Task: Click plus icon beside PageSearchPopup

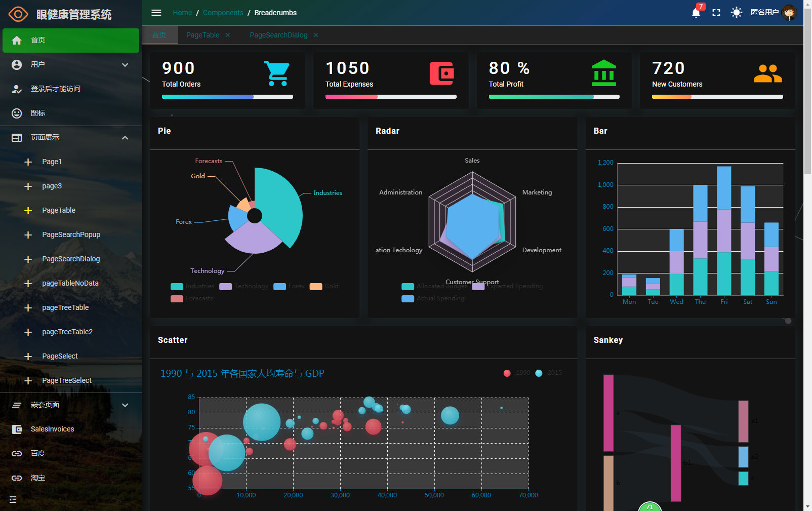Action: coord(28,235)
